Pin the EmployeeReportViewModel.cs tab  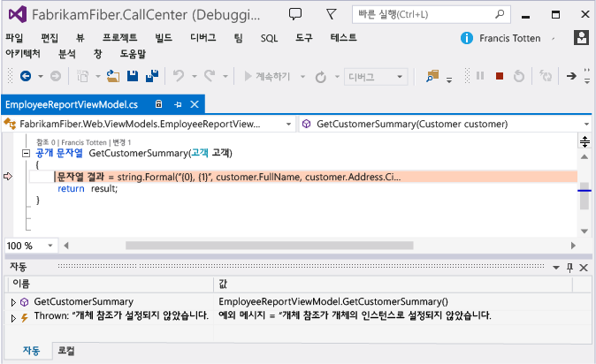point(178,104)
